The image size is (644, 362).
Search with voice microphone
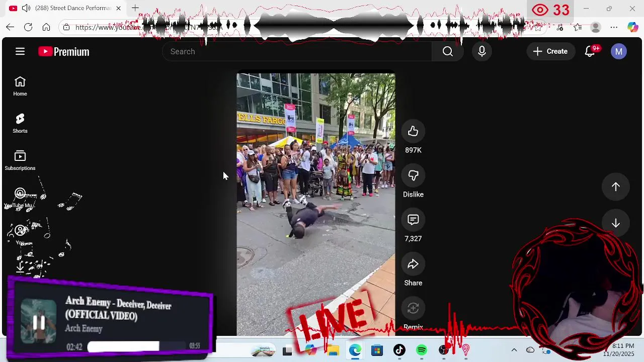(x=482, y=51)
